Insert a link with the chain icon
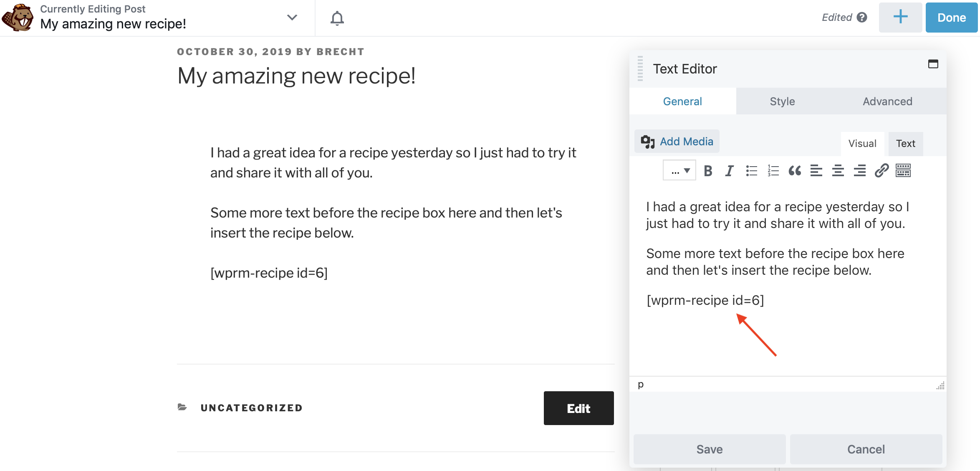980x471 pixels. pyautogui.click(x=881, y=171)
